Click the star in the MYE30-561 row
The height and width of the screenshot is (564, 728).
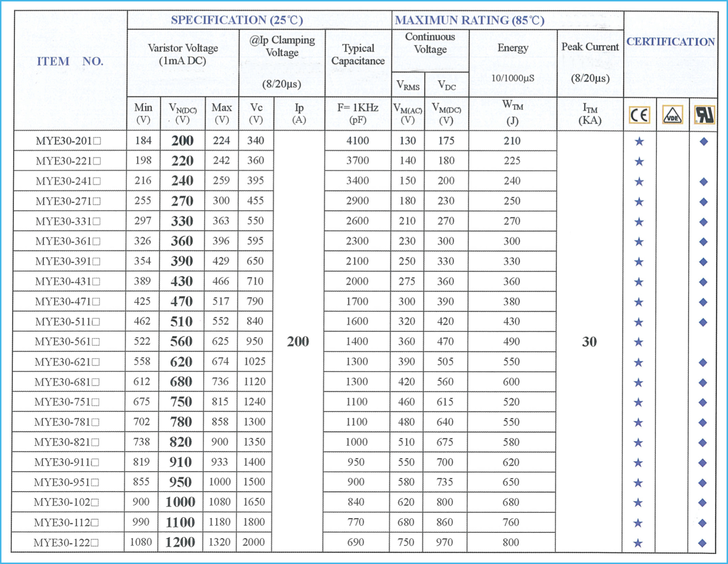[x=638, y=342]
